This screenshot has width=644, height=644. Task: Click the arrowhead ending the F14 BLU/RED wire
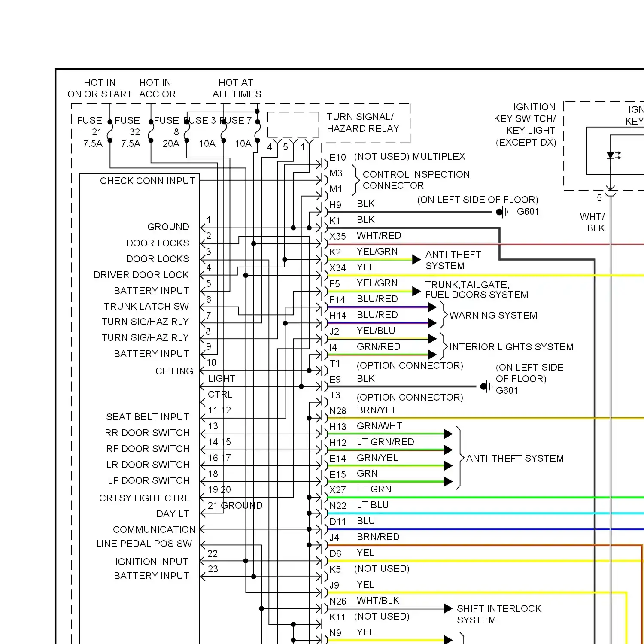point(432,307)
